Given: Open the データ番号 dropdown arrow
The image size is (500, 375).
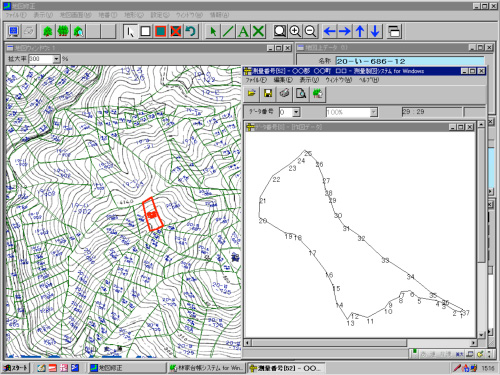Looking at the screenshot, I should pyautogui.click(x=296, y=112).
